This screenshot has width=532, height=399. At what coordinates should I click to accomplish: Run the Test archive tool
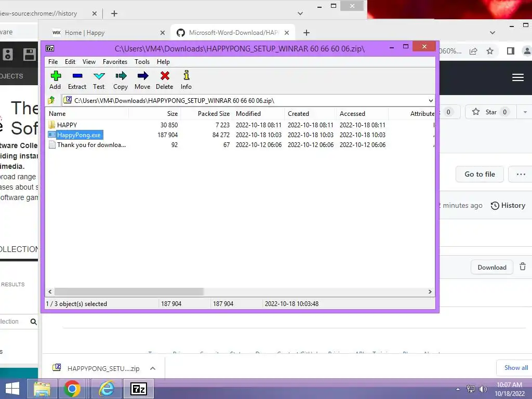pyautogui.click(x=99, y=80)
